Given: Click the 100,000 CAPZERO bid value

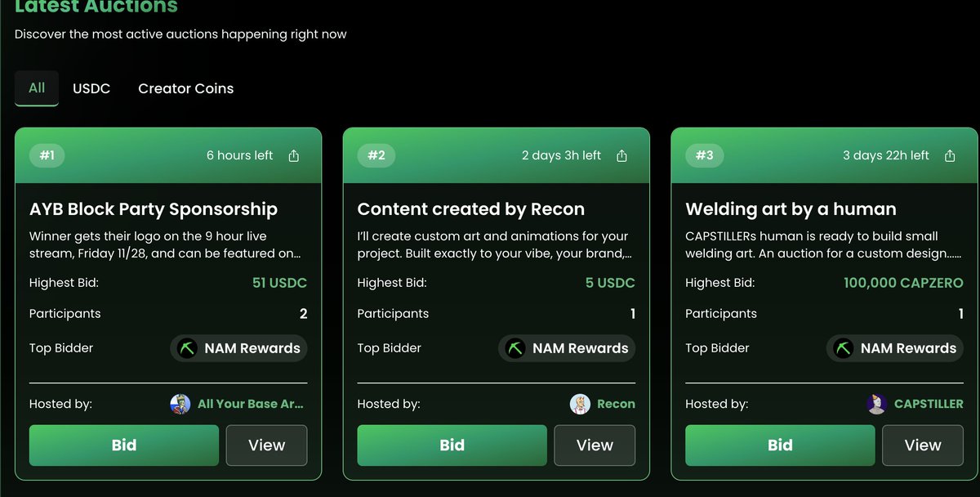Looking at the screenshot, I should (x=903, y=283).
